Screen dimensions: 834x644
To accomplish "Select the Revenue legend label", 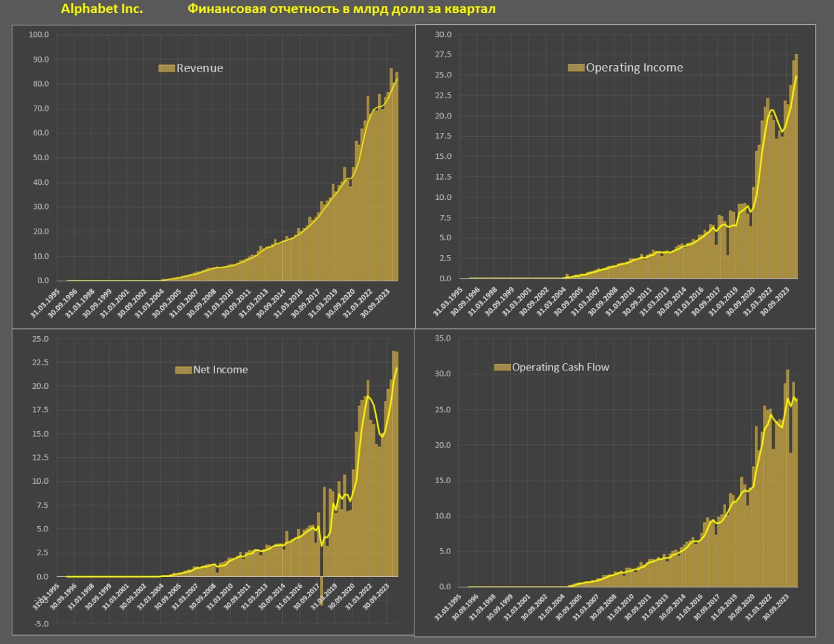I will click(x=199, y=68).
